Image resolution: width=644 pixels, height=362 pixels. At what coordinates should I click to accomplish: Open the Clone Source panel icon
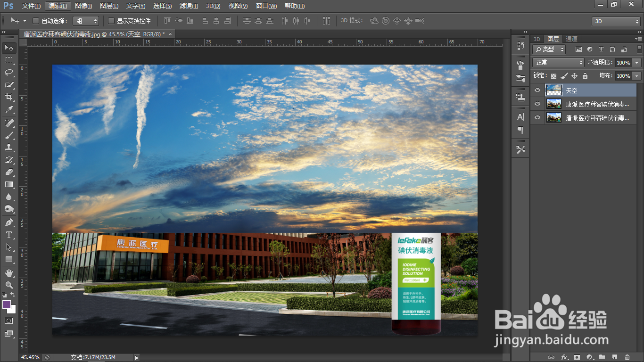pos(520,98)
